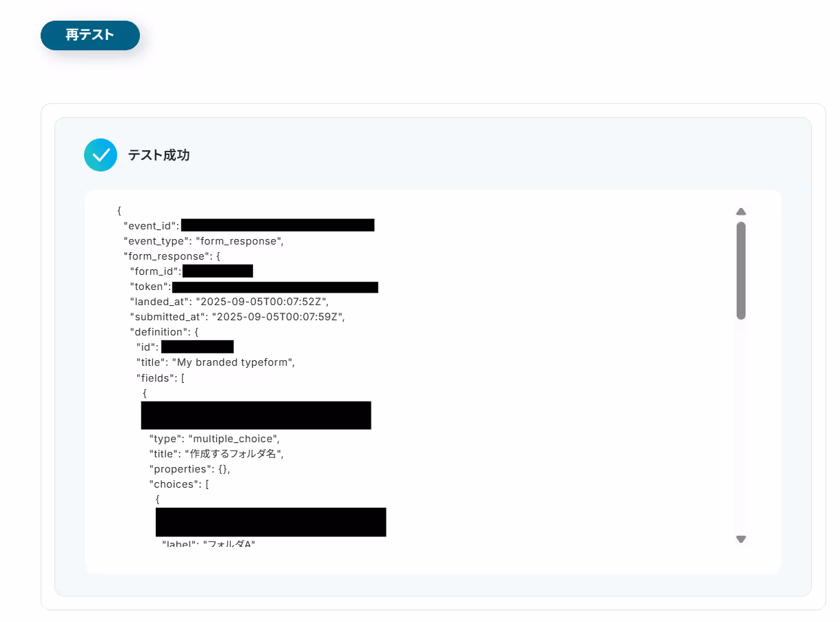Viewport: 840px width, 622px height.
Task: Click the JSON panel scrollbar thumb
Action: tap(741, 271)
